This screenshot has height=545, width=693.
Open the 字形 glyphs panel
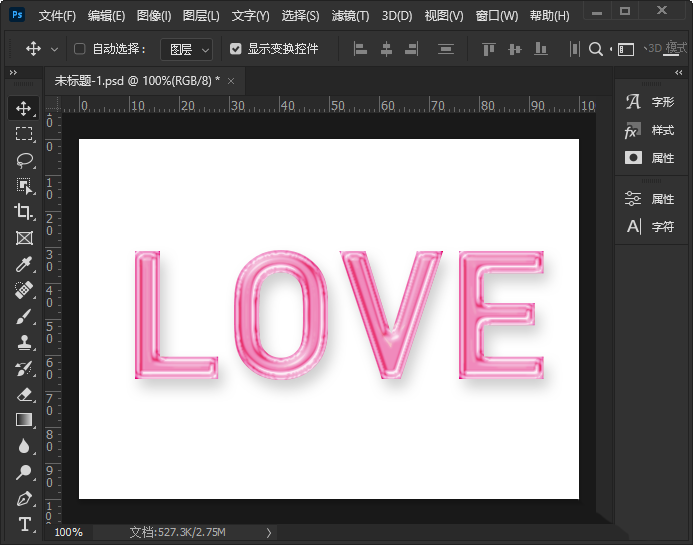click(x=650, y=102)
